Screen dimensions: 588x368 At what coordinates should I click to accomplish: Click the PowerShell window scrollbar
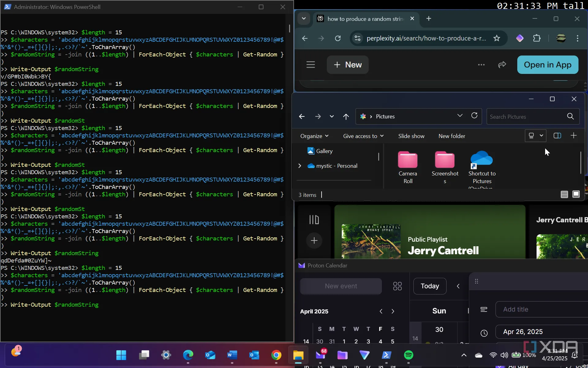289,28
